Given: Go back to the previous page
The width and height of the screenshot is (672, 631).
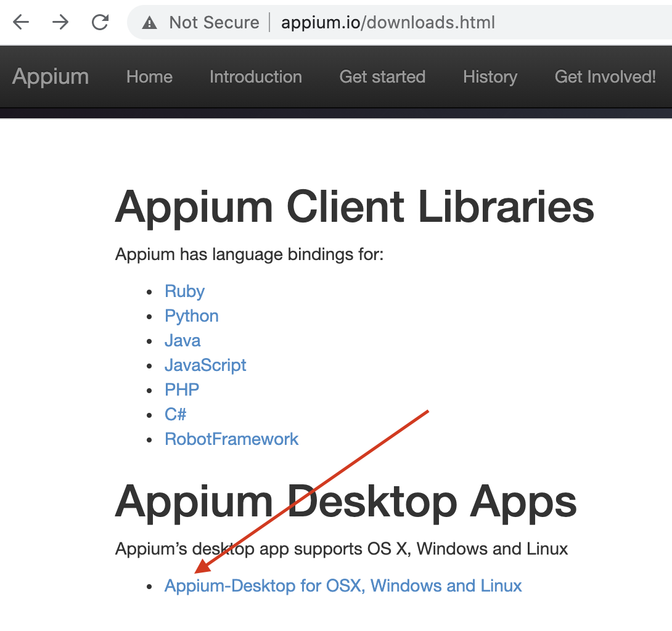Looking at the screenshot, I should pyautogui.click(x=20, y=22).
